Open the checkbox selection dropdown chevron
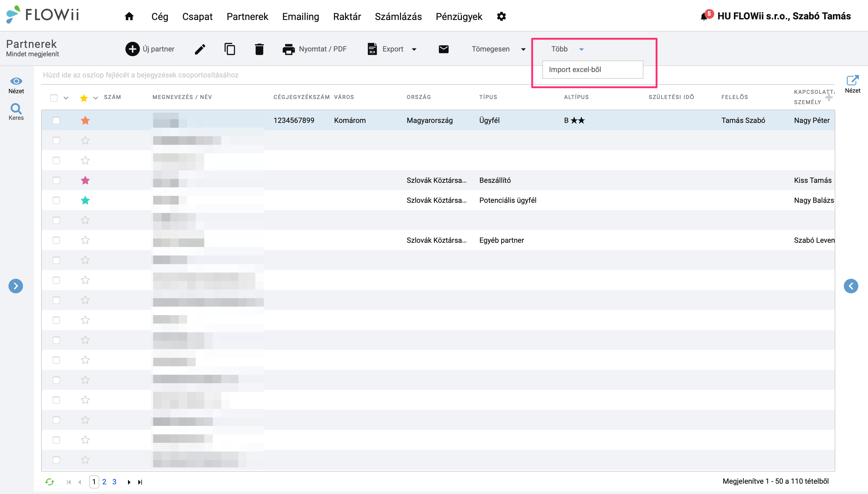This screenshot has width=868, height=494. (66, 98)
